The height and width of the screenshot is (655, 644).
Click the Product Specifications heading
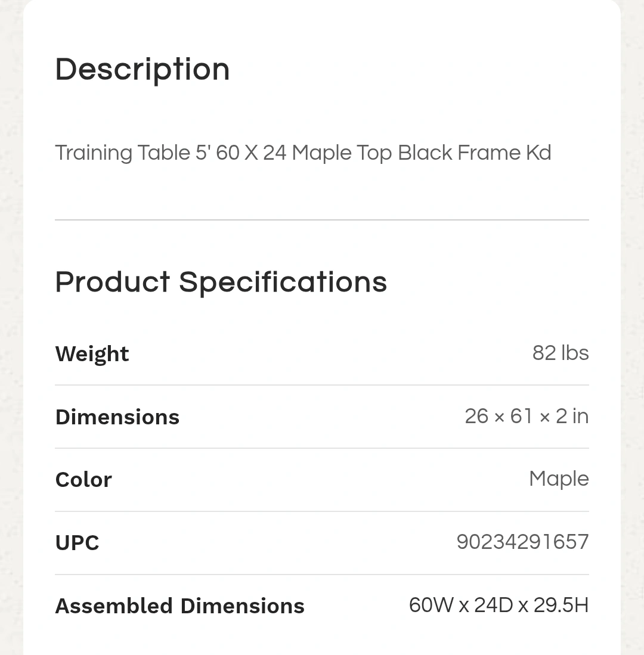[x=221, y=283]
